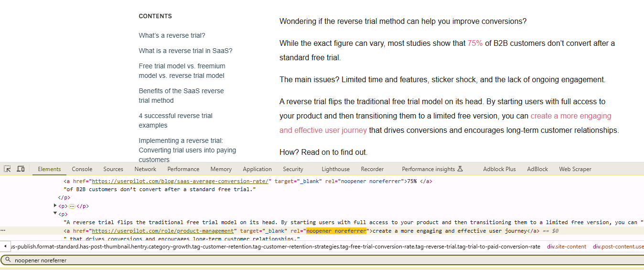Screen dimensions: 644x270
Task: Select the long article class breadcrumb item
Action: [x=276, y=247]
